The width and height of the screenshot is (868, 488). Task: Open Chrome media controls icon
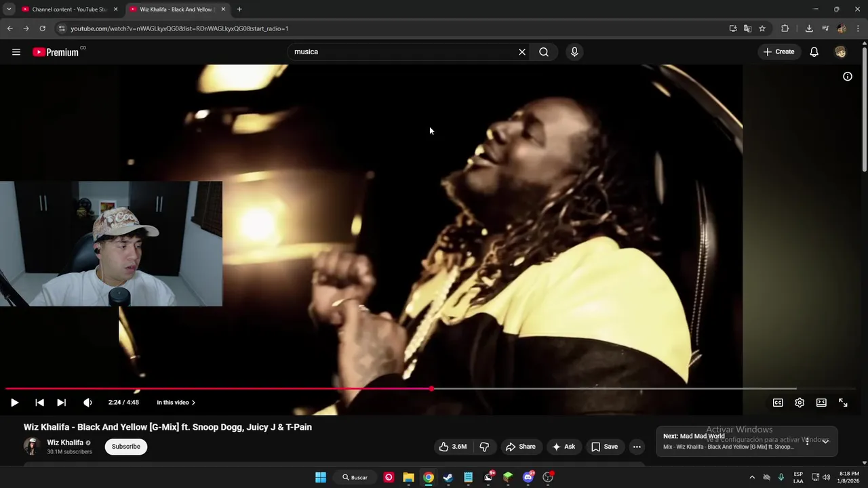point(825,28)
